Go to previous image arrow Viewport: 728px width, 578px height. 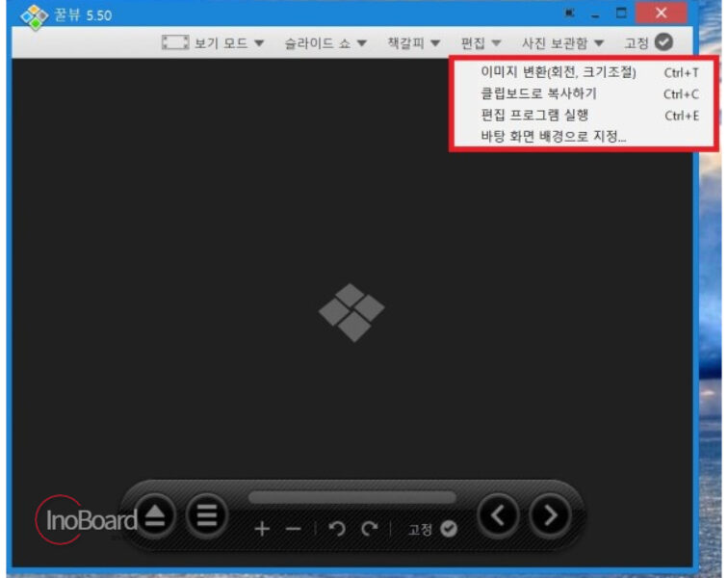(498, 515)
